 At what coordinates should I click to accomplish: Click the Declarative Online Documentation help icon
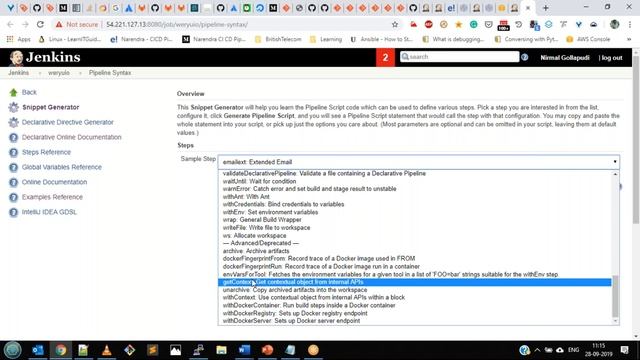coord(13,138)
